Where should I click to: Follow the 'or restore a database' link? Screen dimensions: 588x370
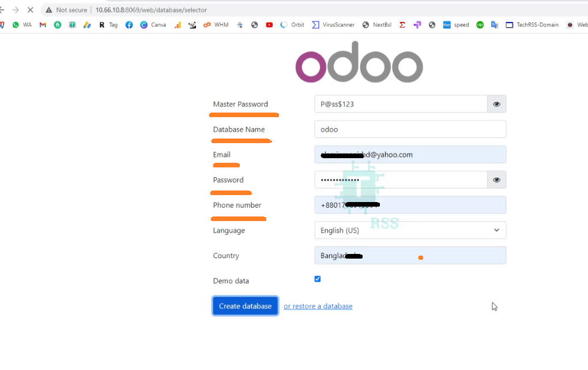[x=318, y=306]
